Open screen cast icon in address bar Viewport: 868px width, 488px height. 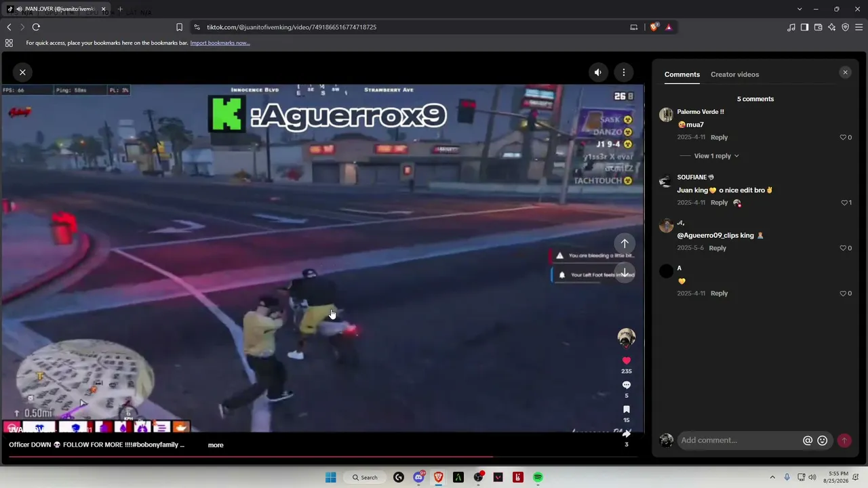(634, 27)
